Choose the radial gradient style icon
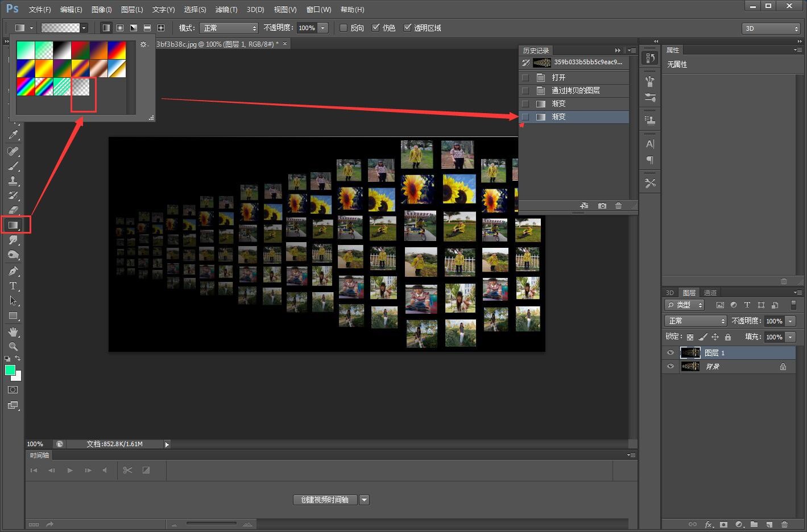The height and width of the screenshot is (532, 807). pos(120,28)
